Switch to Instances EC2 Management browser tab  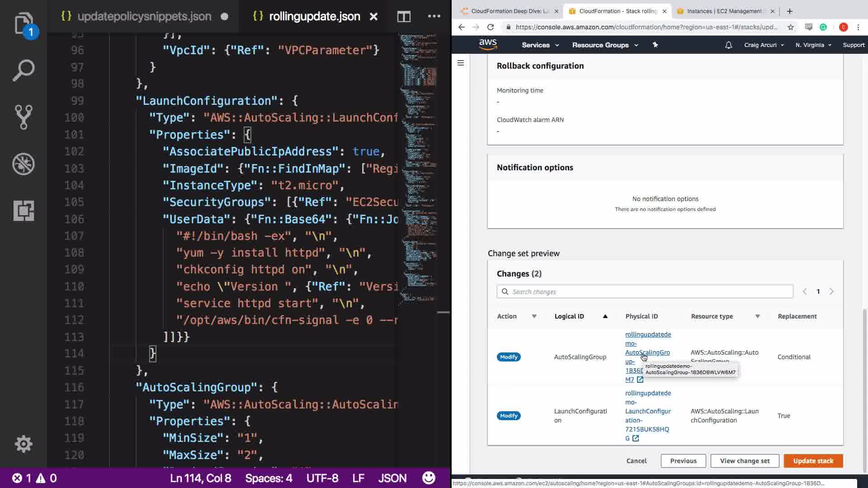coord(723,11)
